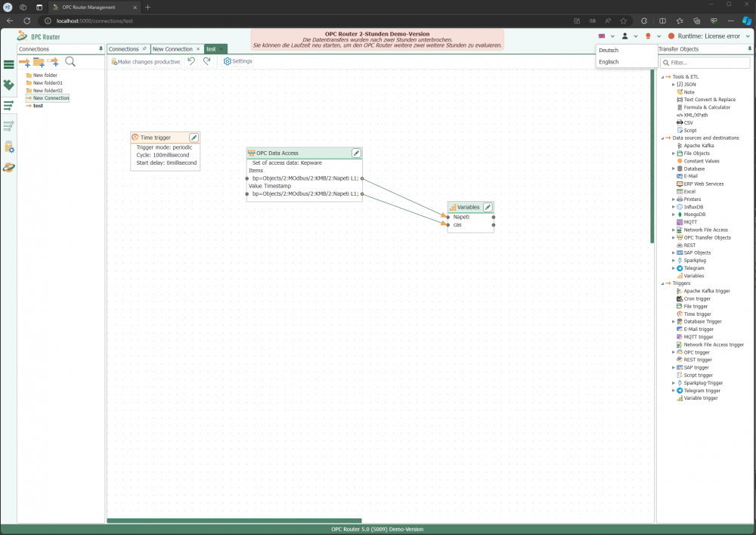Open the outlined arrows sidebar icon
This screenshot has width=756, height=535.
pyautogui.click(x=8, y=126)
